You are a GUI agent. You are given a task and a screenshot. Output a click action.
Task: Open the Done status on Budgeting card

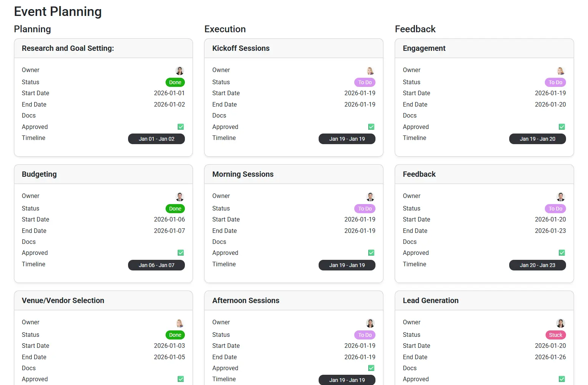pos(175,209)
